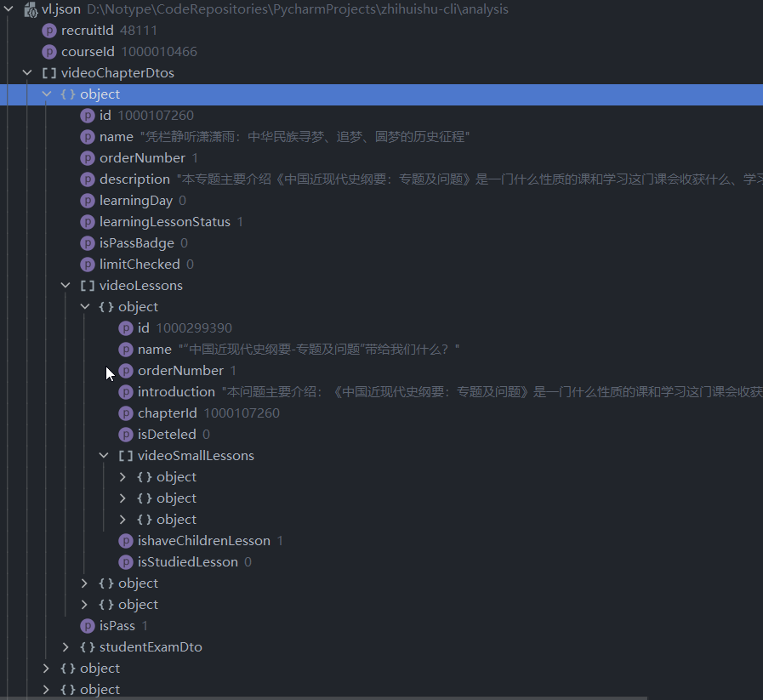This screenshot has height=700, width=763.
Task: Click the property icon beside isPassBadge
Action: coord(88,243)
